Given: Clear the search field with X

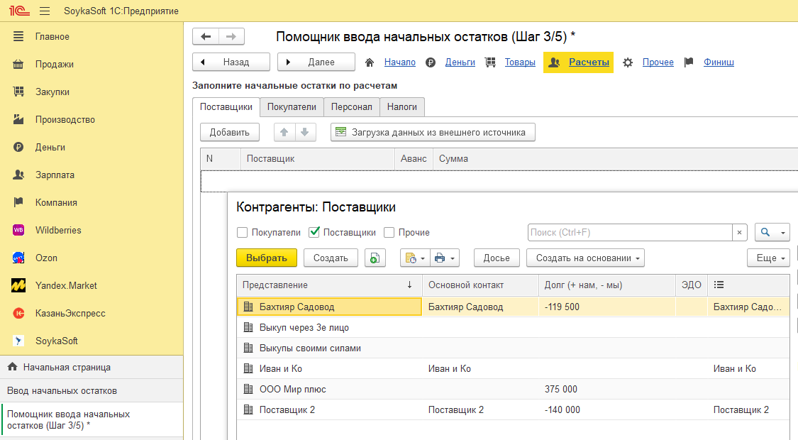Looking at the screenshot, I should (739, 232).
